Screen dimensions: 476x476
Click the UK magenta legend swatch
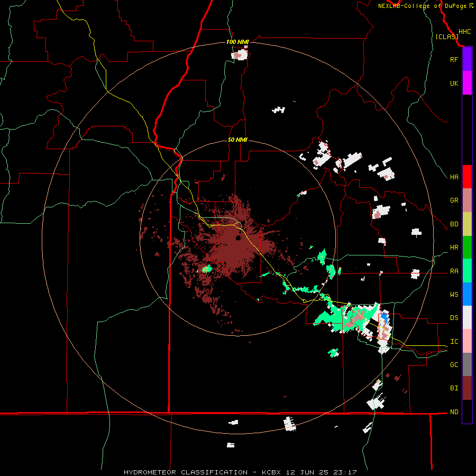coord(467,83)
